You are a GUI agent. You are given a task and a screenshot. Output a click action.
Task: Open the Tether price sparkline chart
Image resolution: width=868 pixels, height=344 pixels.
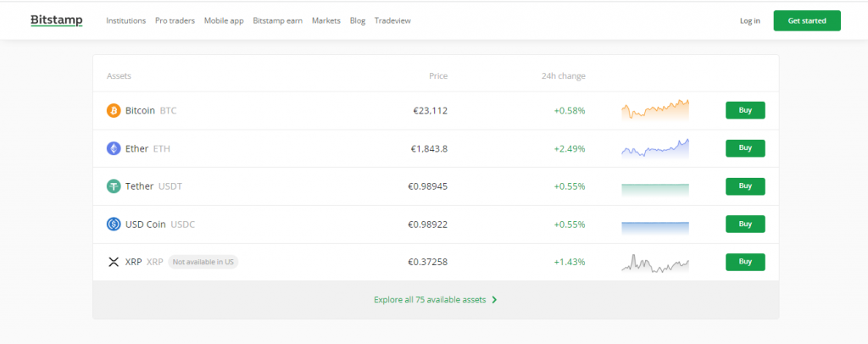point(655,190)
